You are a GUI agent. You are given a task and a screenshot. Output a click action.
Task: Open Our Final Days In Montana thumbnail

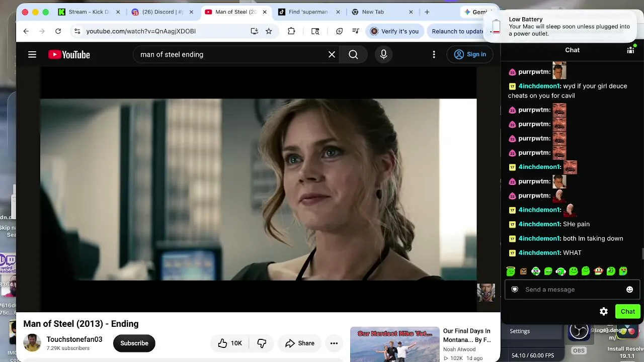coord(394,344)
